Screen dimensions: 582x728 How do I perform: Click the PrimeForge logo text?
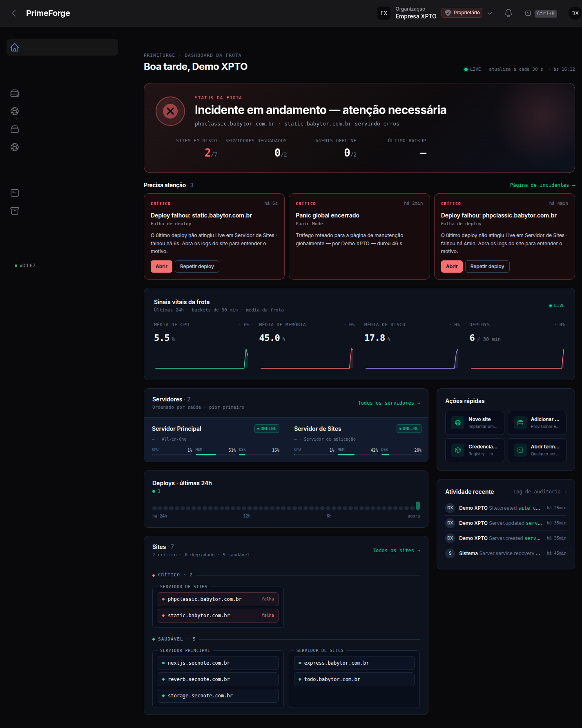click(48, 13)
